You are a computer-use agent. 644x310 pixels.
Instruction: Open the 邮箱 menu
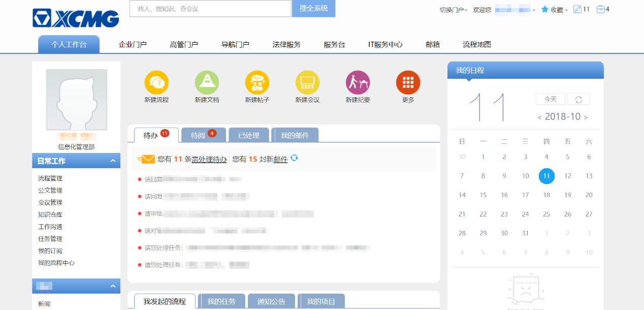pos(433,45)
